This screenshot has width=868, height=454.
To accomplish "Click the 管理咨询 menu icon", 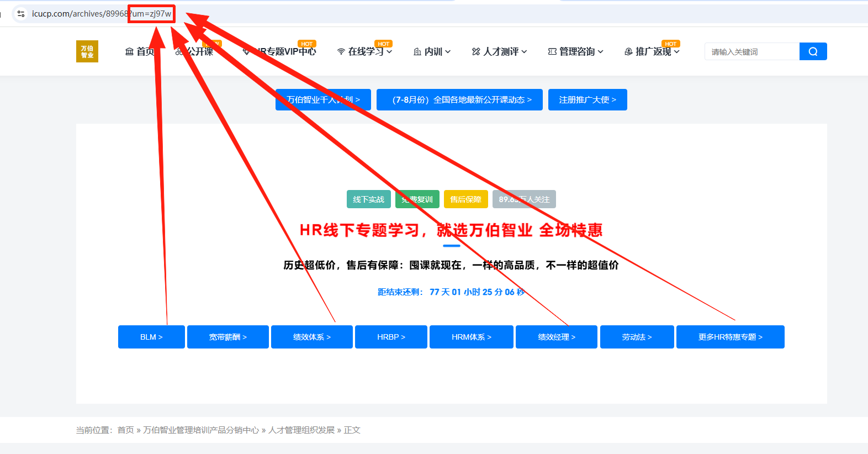I will click(552, 52).
